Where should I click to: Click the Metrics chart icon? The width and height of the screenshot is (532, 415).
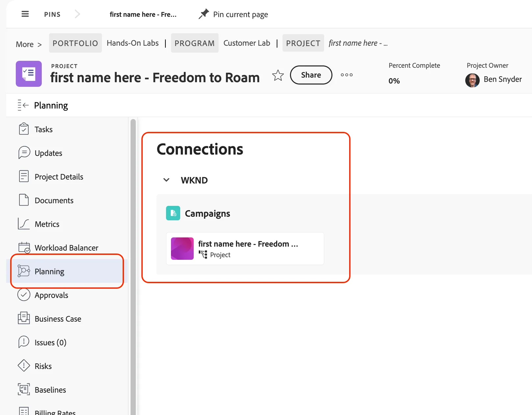click(24, 224)
